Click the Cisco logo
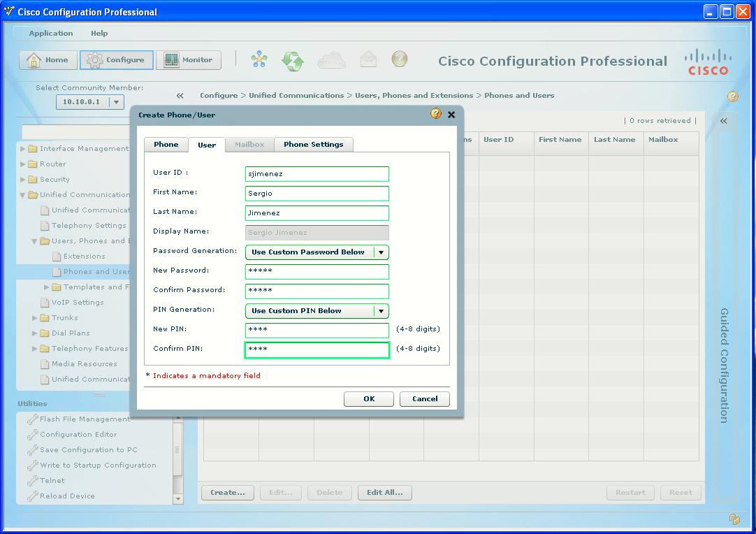The height and width of the screenshot is (534, 756). [x=708, y=62]
